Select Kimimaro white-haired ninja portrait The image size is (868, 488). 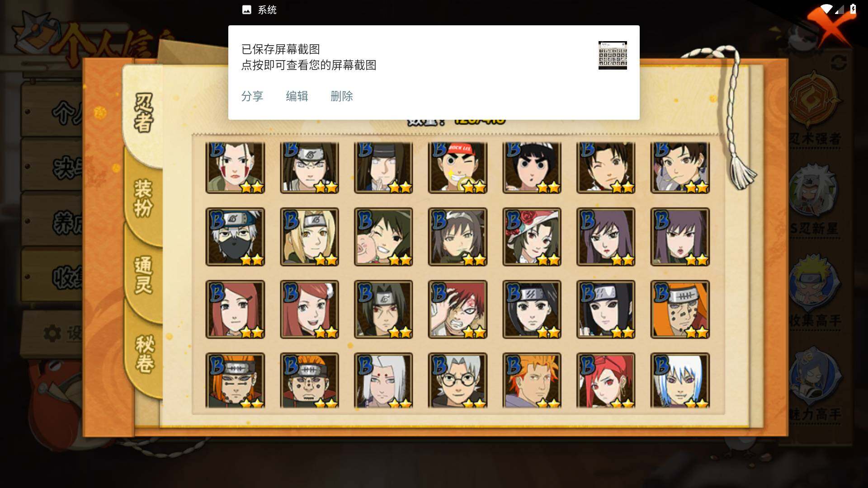pos(383,380)
